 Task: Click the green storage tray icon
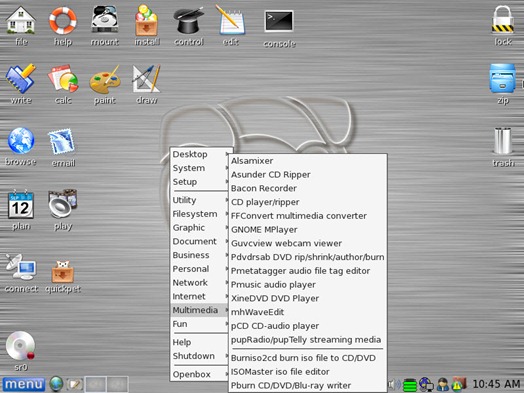409,385
